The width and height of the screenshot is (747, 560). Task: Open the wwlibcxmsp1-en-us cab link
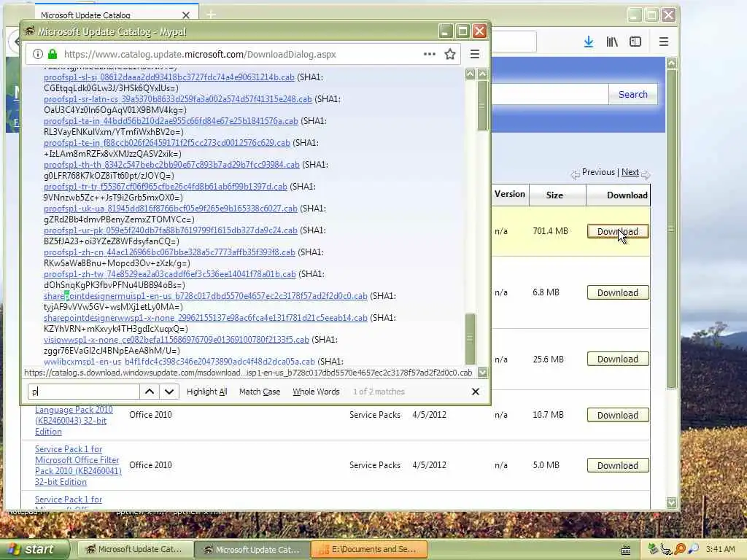click(179, 362)
